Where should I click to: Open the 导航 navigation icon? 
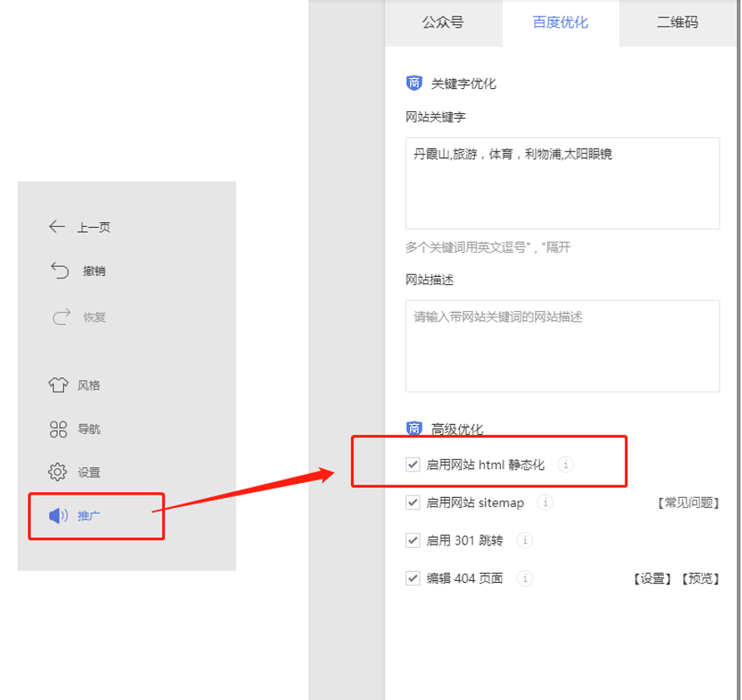point(57,429)
